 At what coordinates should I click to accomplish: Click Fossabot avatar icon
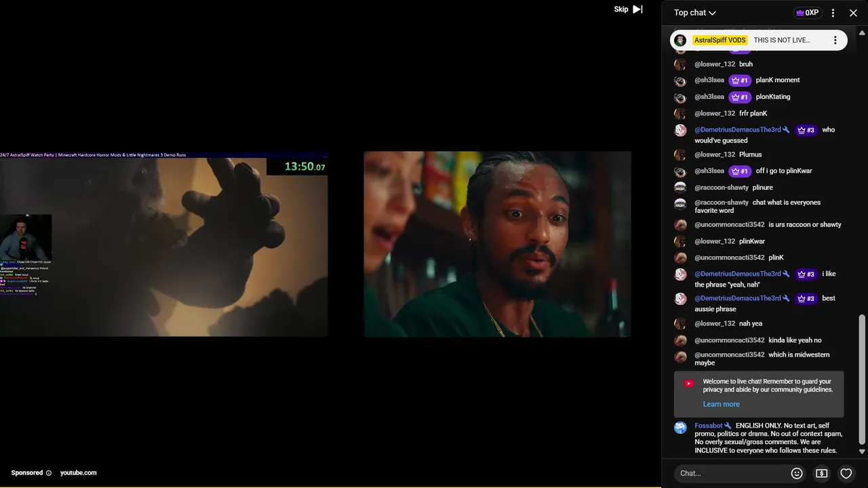tap(680, 428)
